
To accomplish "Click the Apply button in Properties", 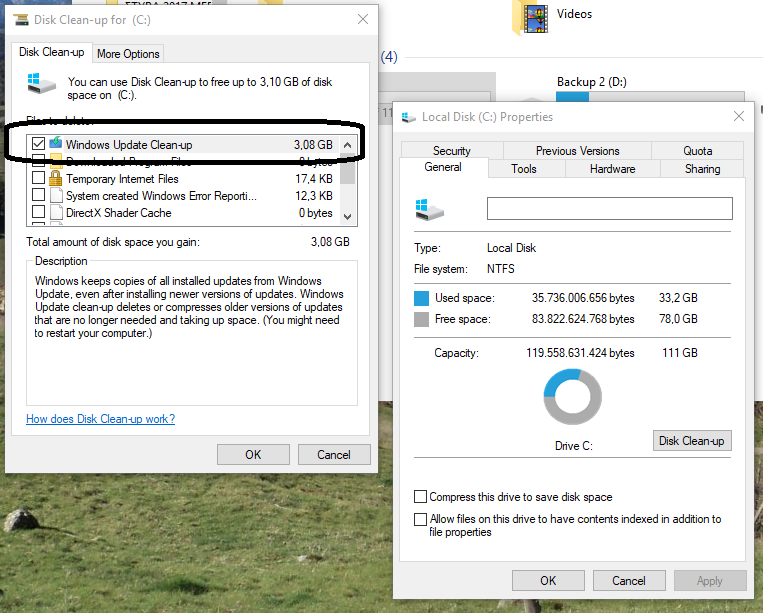I will point(709,580).
